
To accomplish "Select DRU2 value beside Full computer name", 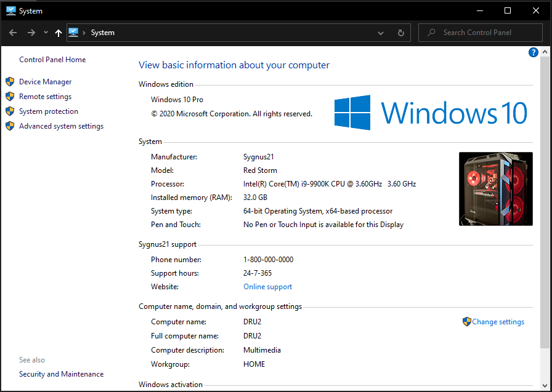I will pyautogui.click(x=252, y=336).
